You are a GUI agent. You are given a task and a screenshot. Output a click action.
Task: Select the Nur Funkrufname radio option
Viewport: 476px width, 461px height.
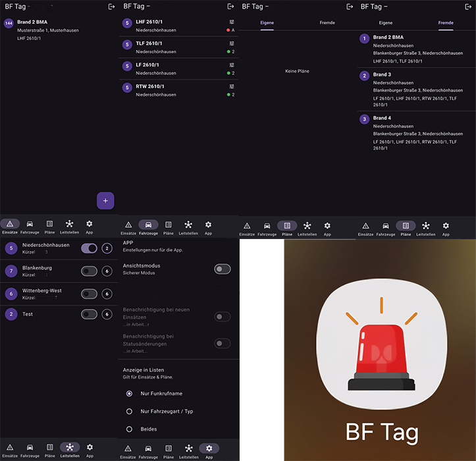click(x=129, y=393)
